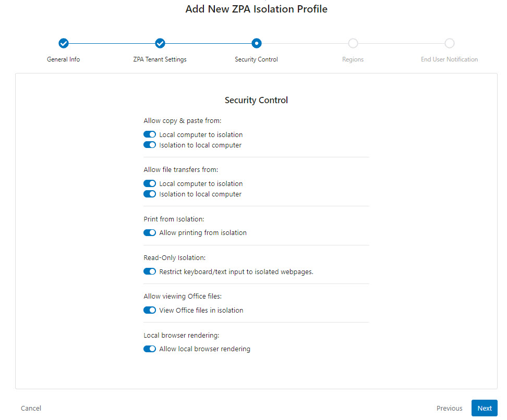Image resolution: width=507 pixels, height=420 pixels.
Task: Click the Regions step circle icon
Action: (x=353, y=43)
